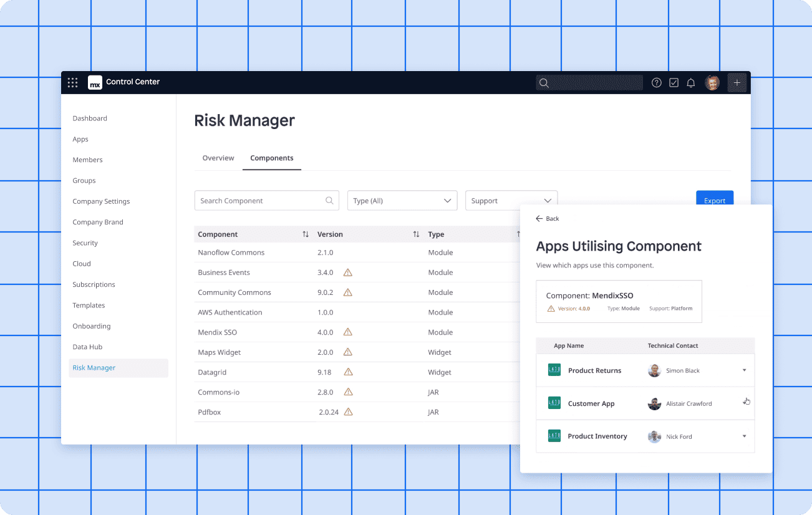Image resolution: width=812 pixels, height=515 pixels.
Task: Click the plus icon in top bar
Action: (x=737, y=82)
